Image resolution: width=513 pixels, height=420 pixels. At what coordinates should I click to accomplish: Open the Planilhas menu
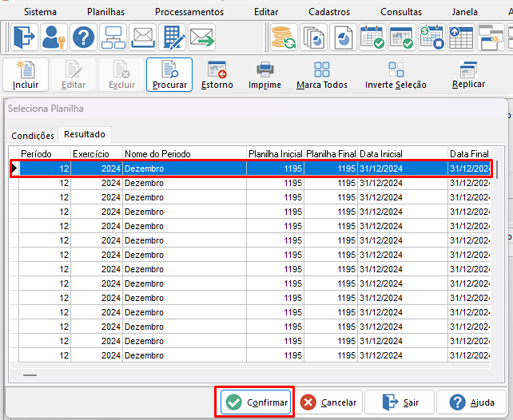[106, 12]
